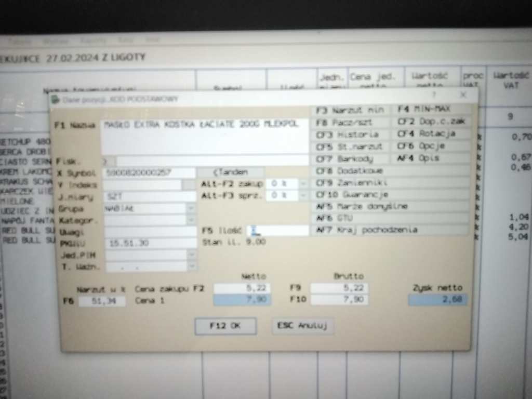Click the F12 OK button
The image size is (532, 399).
click(225, 326)
